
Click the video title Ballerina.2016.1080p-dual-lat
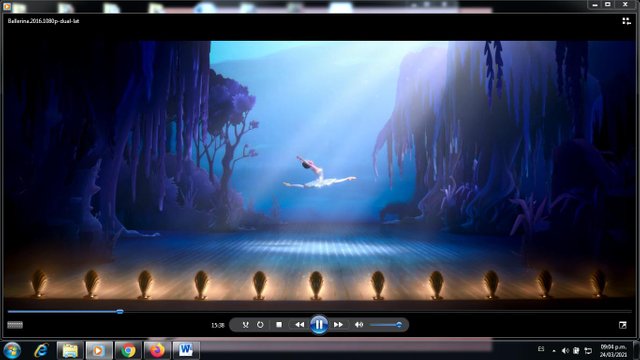click(x=43, y=21)
